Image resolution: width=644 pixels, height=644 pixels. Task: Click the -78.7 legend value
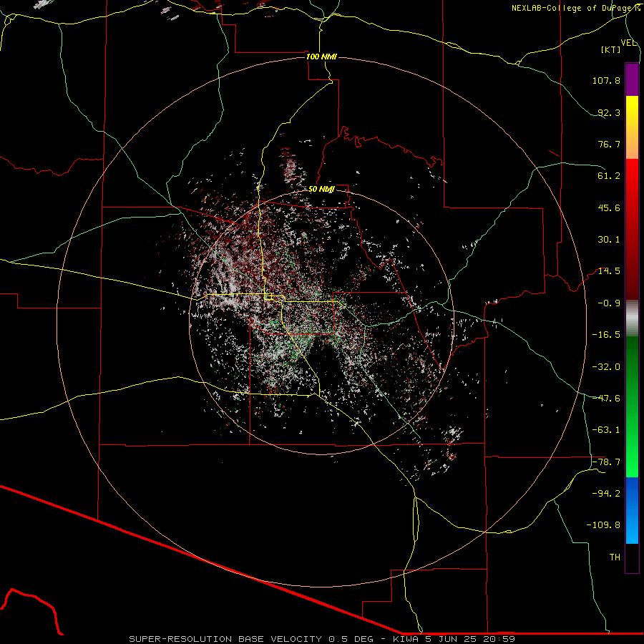606,462
